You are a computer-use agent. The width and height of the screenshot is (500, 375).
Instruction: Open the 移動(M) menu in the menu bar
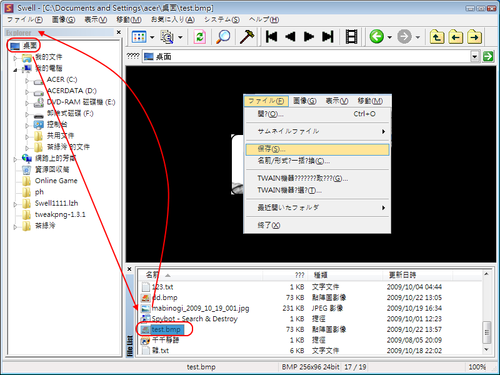(129, 19)
